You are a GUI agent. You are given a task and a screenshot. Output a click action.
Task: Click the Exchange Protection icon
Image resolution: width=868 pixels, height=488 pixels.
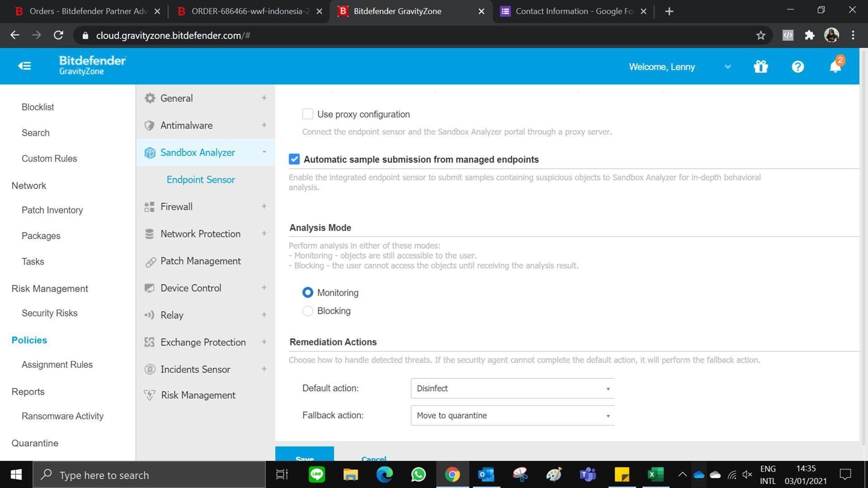(x=149, y=342)
